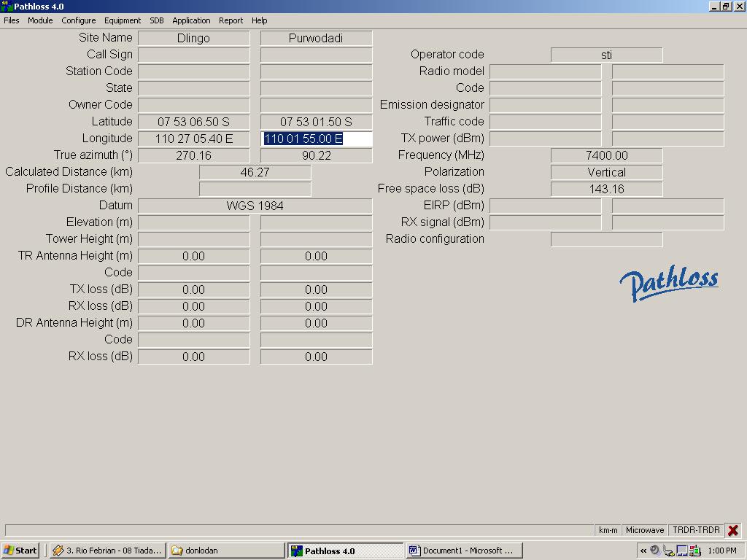747x560 pixels.
Task: Open the SDB menu
Action: point(157,20)
